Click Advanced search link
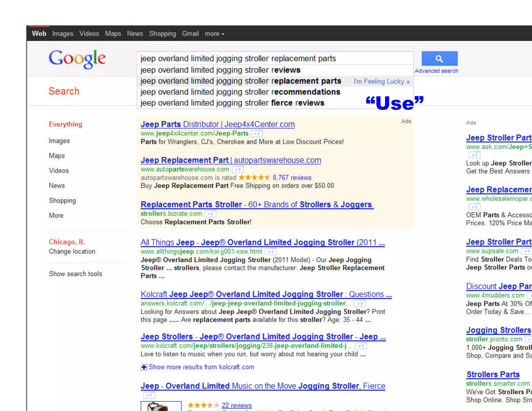 (436, 71)
